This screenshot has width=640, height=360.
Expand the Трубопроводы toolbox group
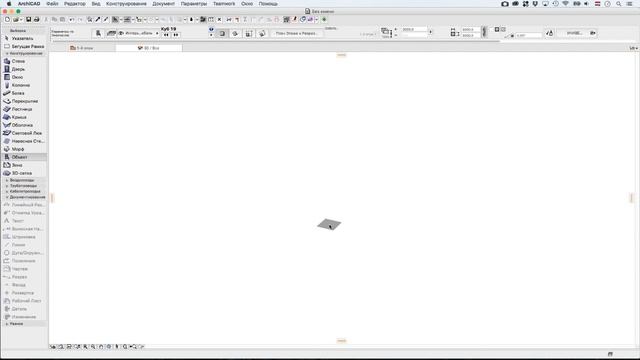click(24, 186)
